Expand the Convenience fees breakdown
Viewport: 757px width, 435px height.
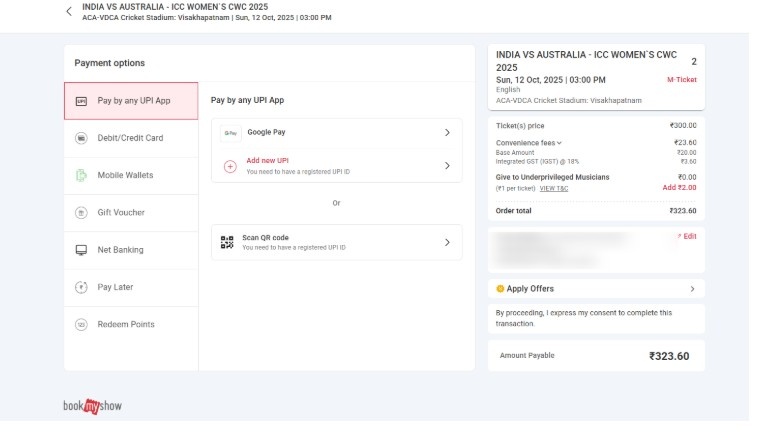[529, 143]
